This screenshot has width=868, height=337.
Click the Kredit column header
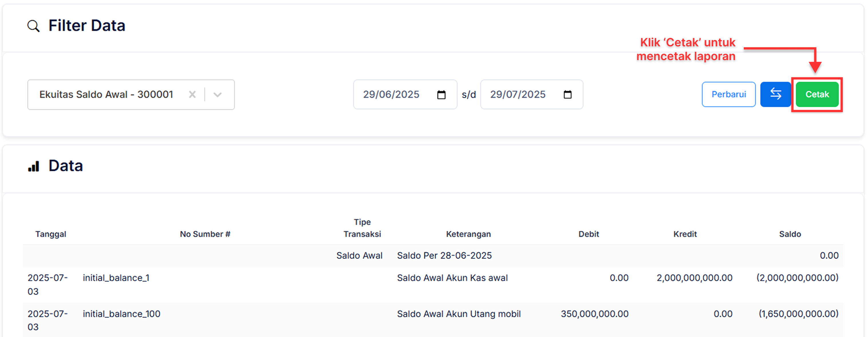point(685,234)
